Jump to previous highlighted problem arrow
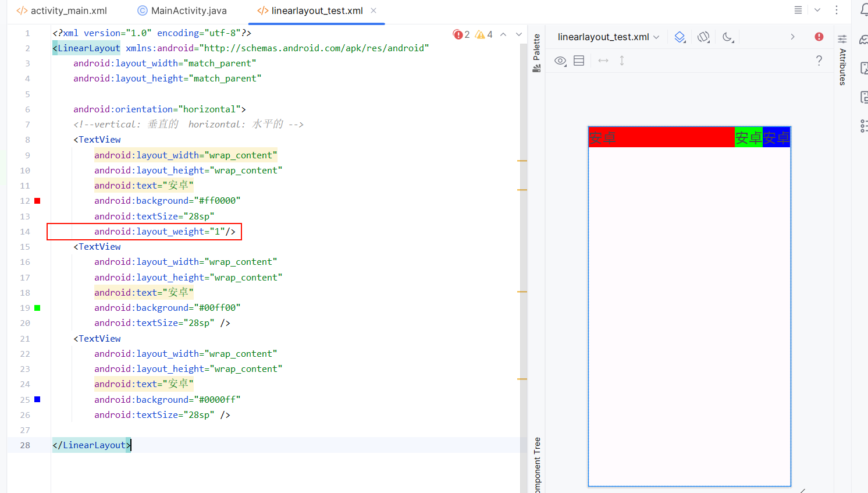The width and height of the screenshot is (868, 493). coord(503,34)
